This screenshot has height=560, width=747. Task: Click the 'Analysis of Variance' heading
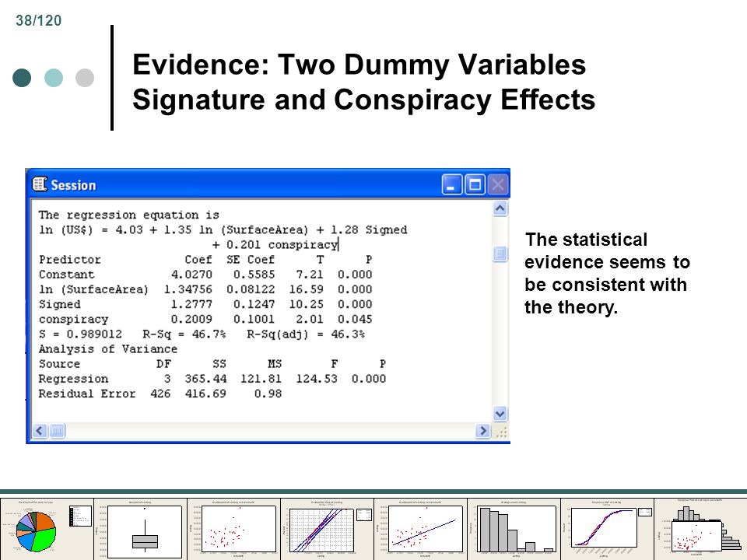tap(108, 349)
